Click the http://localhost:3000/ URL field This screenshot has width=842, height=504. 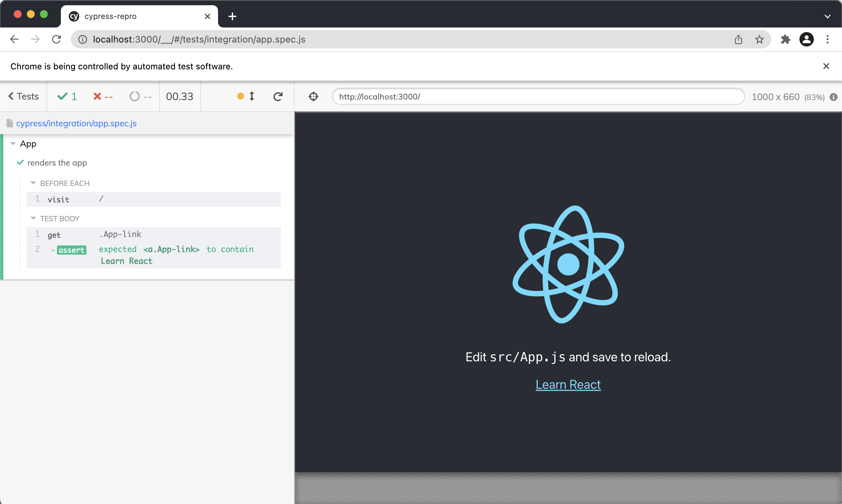(x=538, y=97)
